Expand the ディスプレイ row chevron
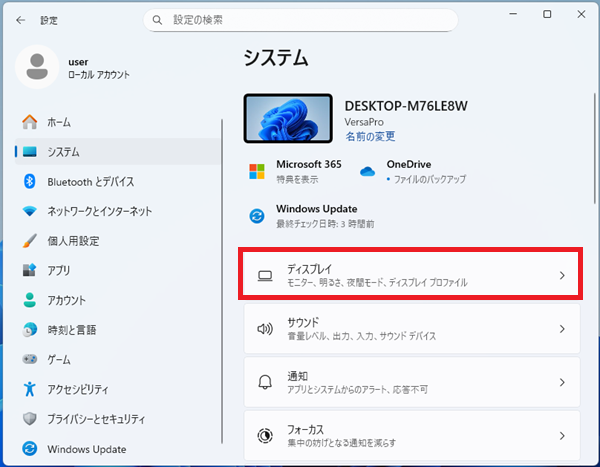The height and width of the screenshot is (467, 600). point(562,276)
